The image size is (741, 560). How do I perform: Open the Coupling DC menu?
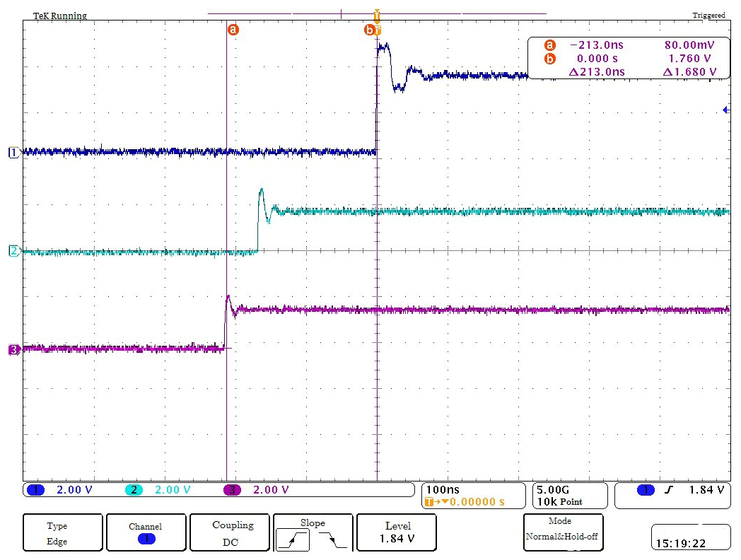[233, 534]
